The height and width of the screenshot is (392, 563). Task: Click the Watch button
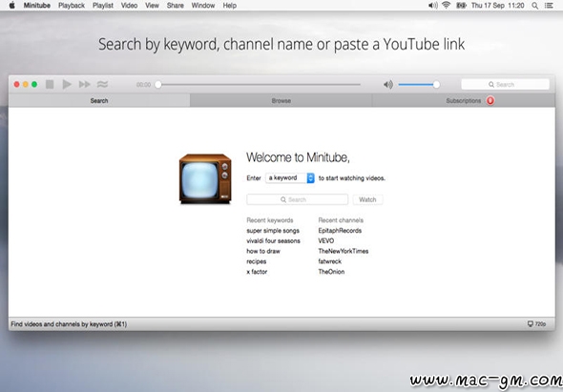pos(367,199)
